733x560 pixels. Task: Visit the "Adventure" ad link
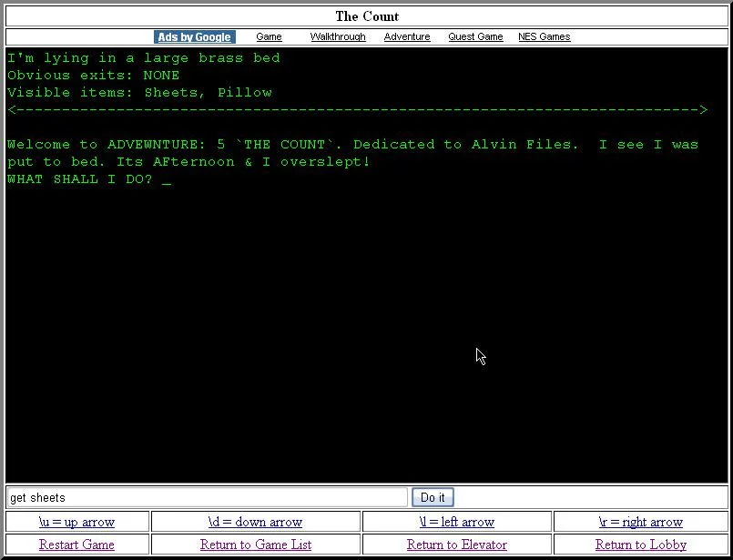tap(407, 37)
